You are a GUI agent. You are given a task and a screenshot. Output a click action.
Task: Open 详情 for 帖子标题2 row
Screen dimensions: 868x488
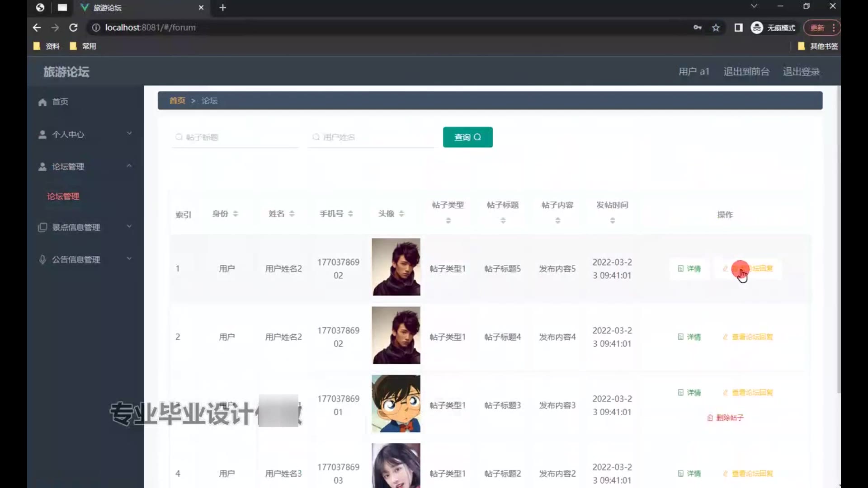tap(689, 473)
